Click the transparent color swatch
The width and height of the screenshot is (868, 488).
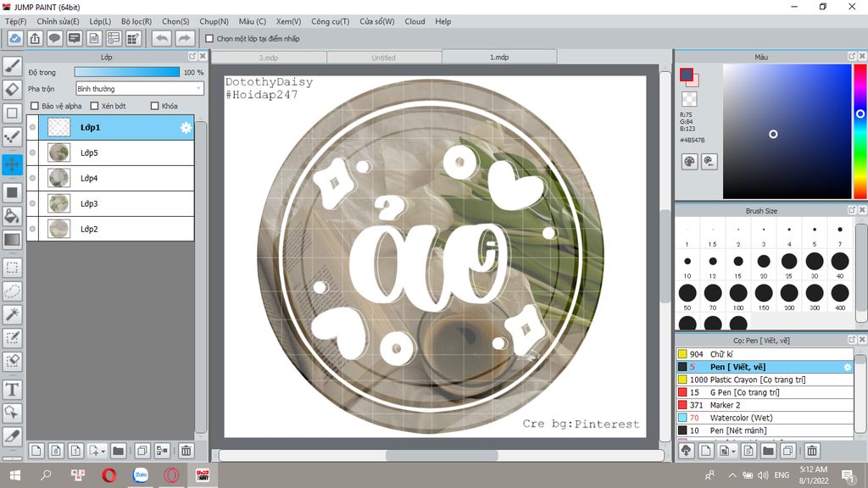click(x=689, y=99)
